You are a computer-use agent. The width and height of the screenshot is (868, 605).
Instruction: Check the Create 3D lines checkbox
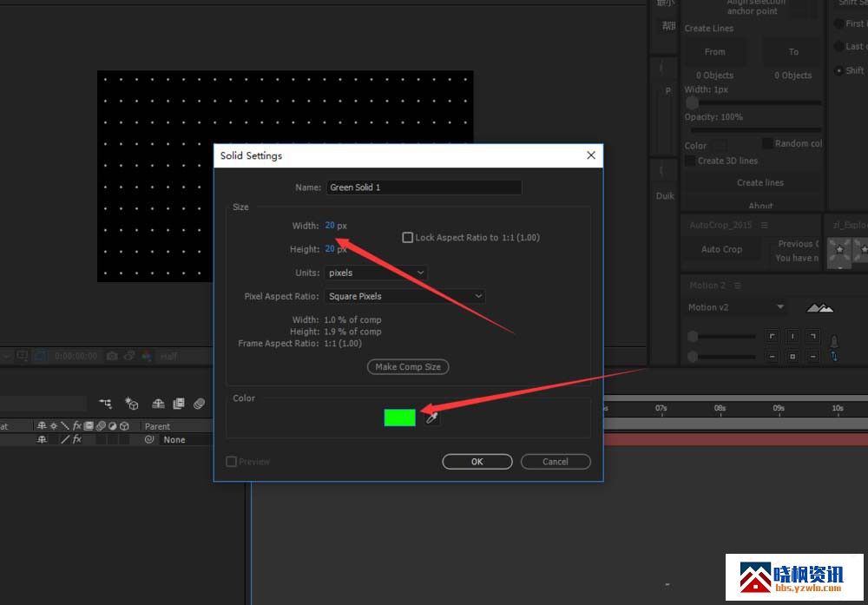[x=690, y=161]
